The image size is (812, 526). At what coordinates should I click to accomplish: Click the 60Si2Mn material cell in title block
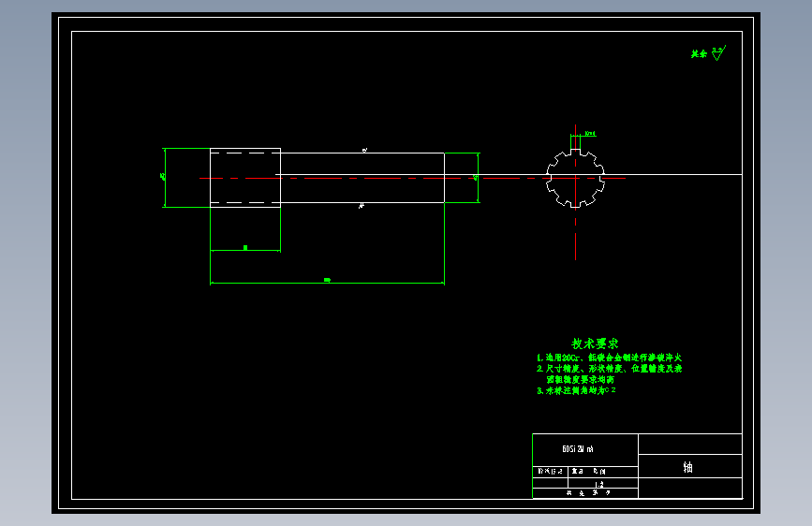(585, 450)
